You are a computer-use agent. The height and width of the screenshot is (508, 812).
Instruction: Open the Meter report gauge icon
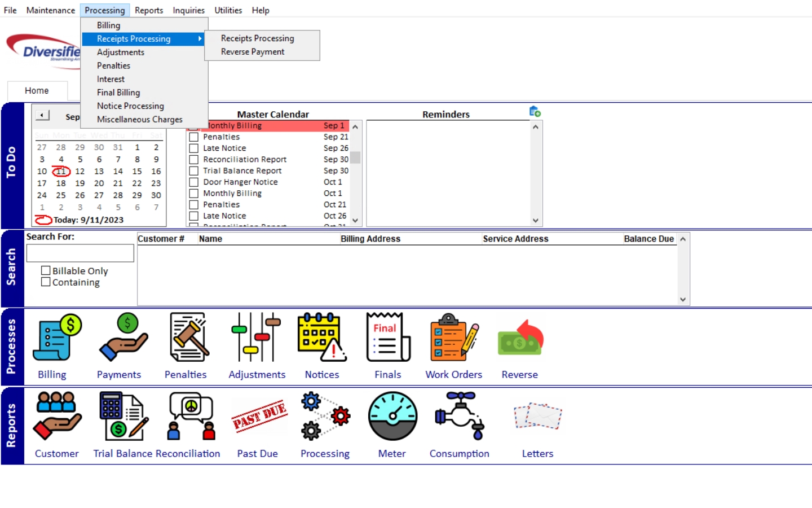coord(392,417)
